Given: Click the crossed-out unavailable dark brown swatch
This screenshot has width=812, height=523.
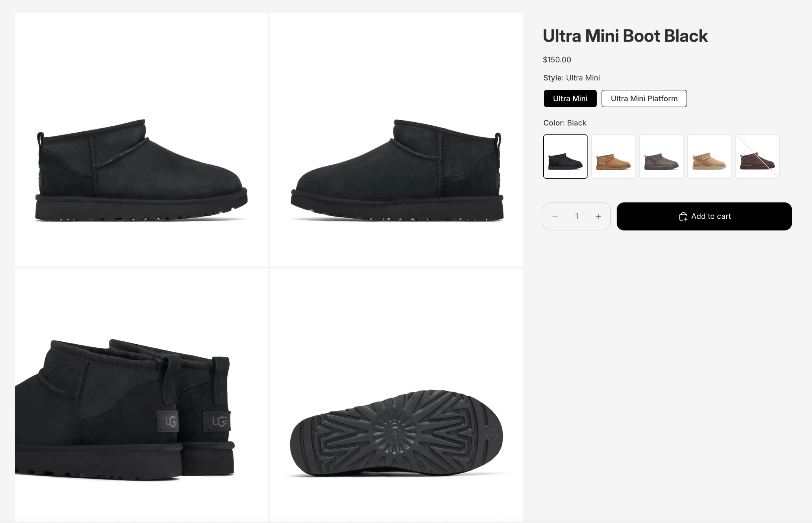Looking at the screenshot, I should [757, 156].
